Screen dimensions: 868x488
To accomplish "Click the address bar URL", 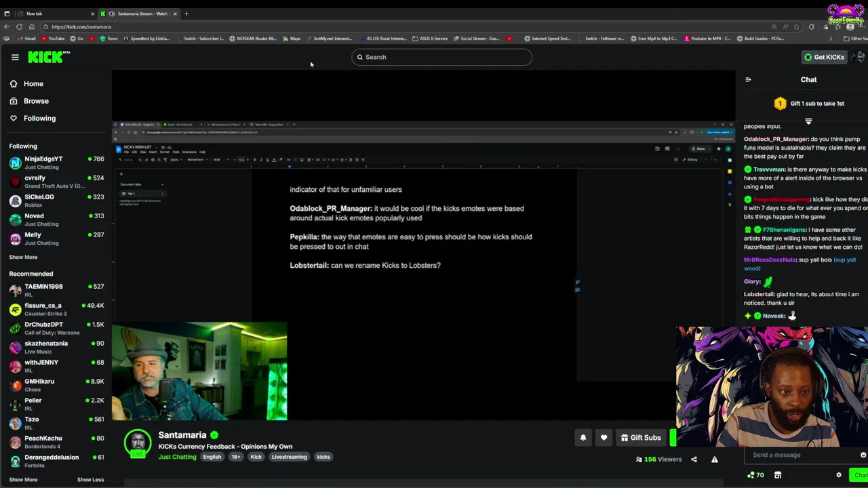I will point(81,27).
